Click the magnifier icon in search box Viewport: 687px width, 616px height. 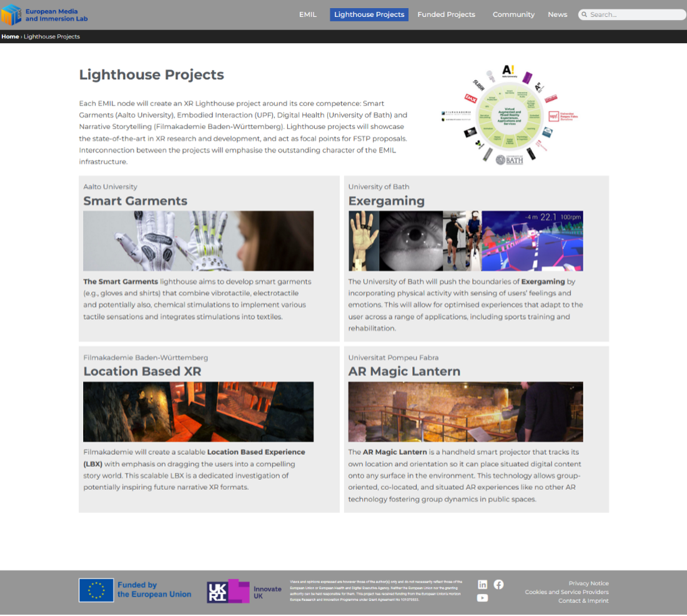tap(584, 14)
